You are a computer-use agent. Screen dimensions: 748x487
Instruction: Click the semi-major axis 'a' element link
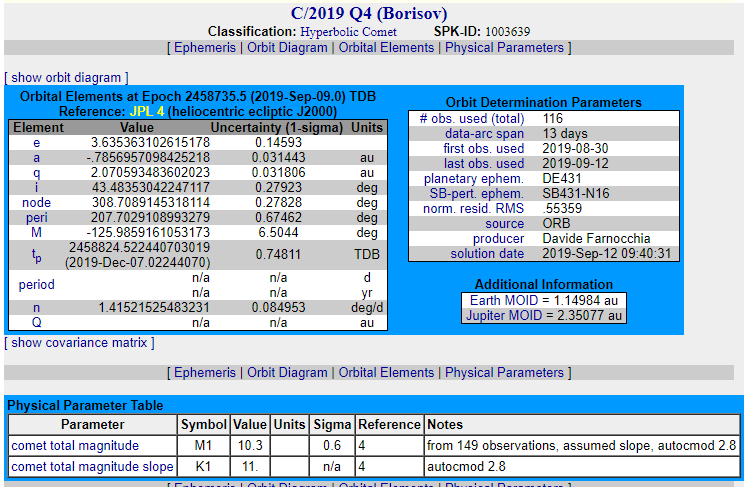tap(36, 157)
